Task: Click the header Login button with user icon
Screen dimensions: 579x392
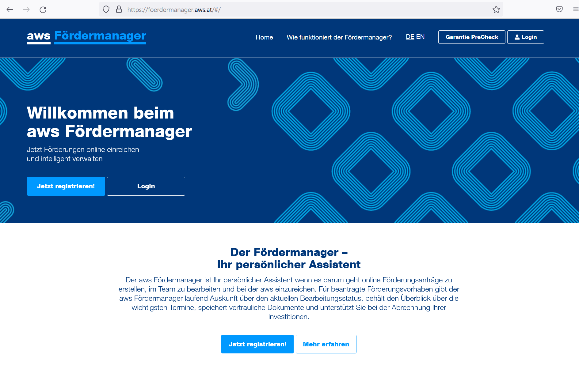Action: 526,37
